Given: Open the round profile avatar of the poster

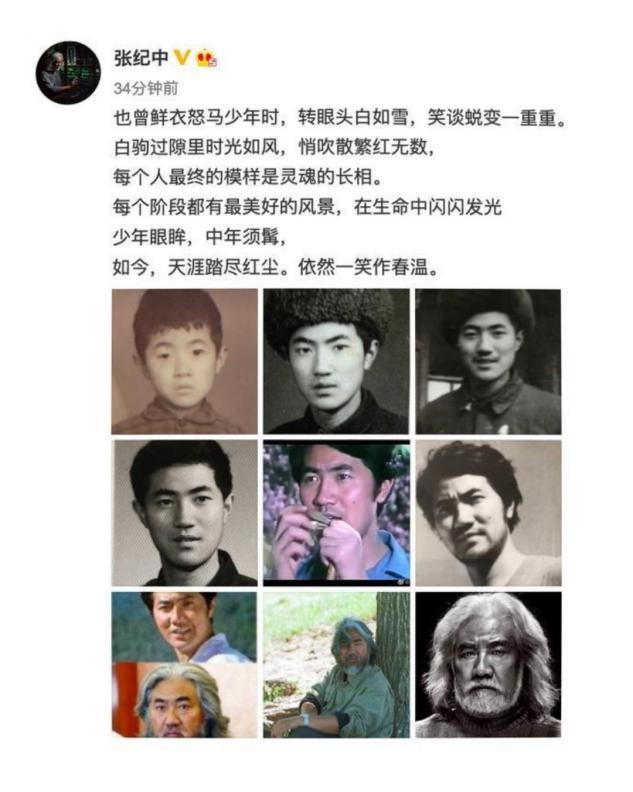Looking at the screenshot, I should (68, 72).
